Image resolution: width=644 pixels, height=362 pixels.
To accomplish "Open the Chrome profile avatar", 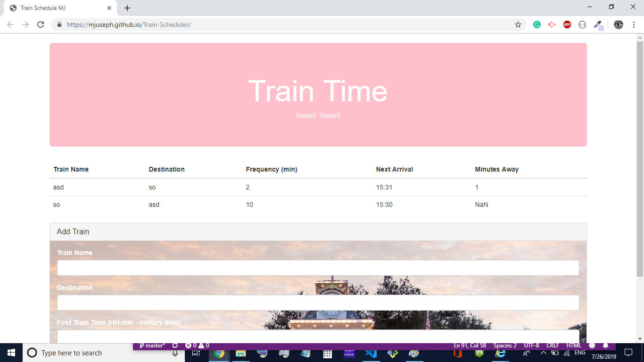I will coord(619,25).
